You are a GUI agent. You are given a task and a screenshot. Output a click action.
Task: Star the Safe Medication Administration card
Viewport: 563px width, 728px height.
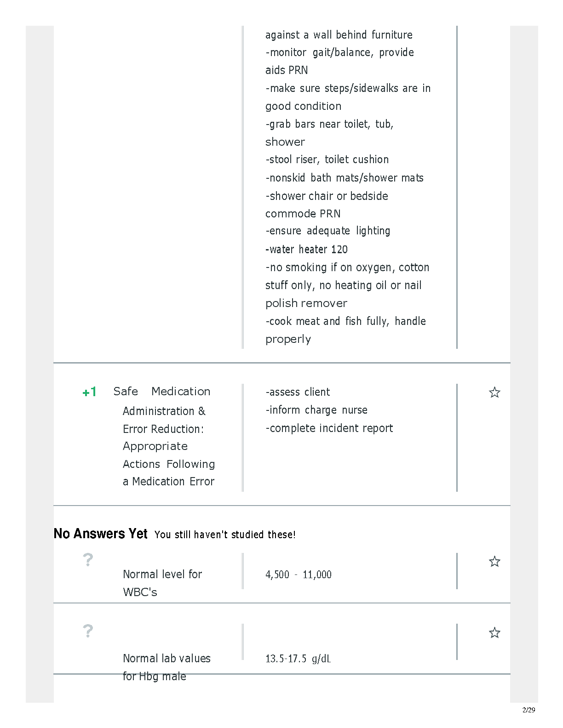click(494, 392)
